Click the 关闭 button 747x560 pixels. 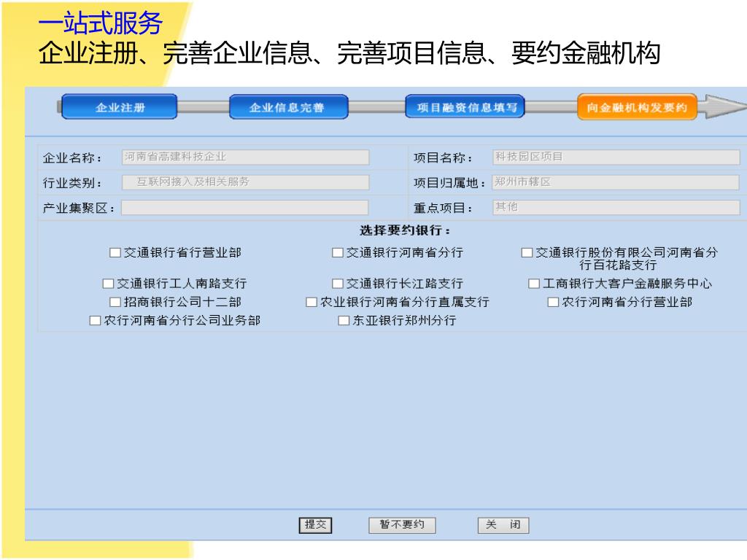503,525
